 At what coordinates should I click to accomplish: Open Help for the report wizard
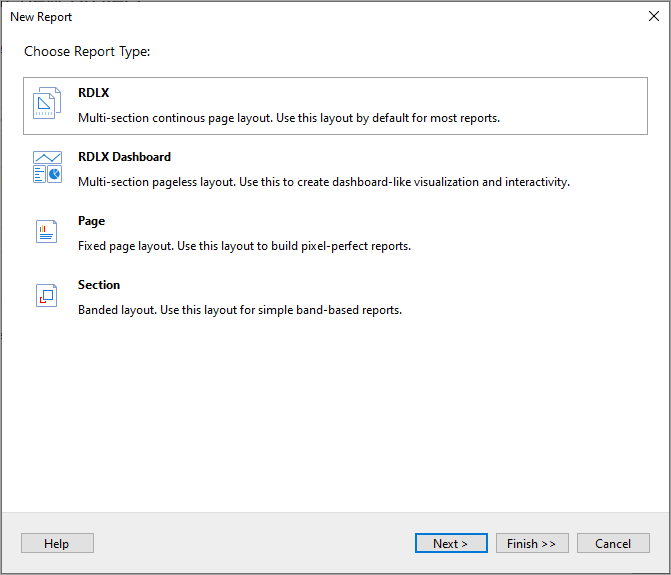tap(57, 543)
